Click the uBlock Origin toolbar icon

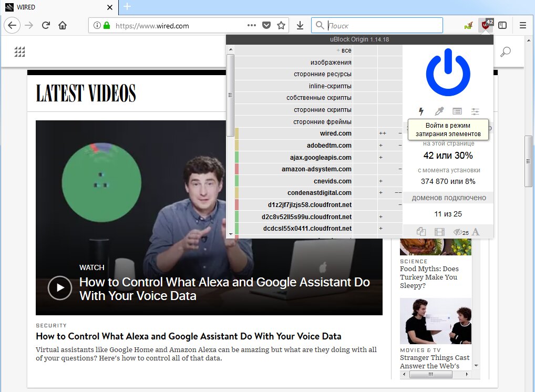click(x=485, y=25)
